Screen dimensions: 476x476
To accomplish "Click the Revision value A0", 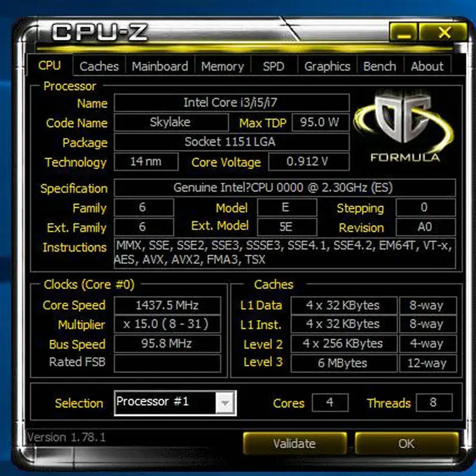I will (425, 227).
